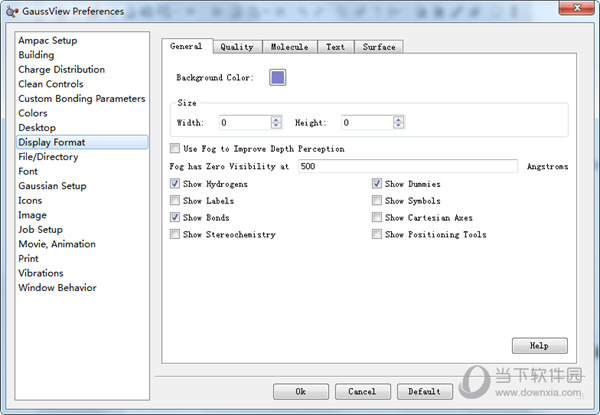Click the Height input field
Screen dimensions: 600x415
[x=367, y=123]
